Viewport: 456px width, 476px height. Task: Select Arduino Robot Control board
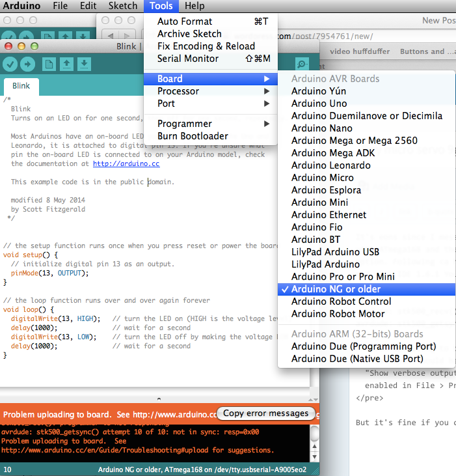[366, 301]
